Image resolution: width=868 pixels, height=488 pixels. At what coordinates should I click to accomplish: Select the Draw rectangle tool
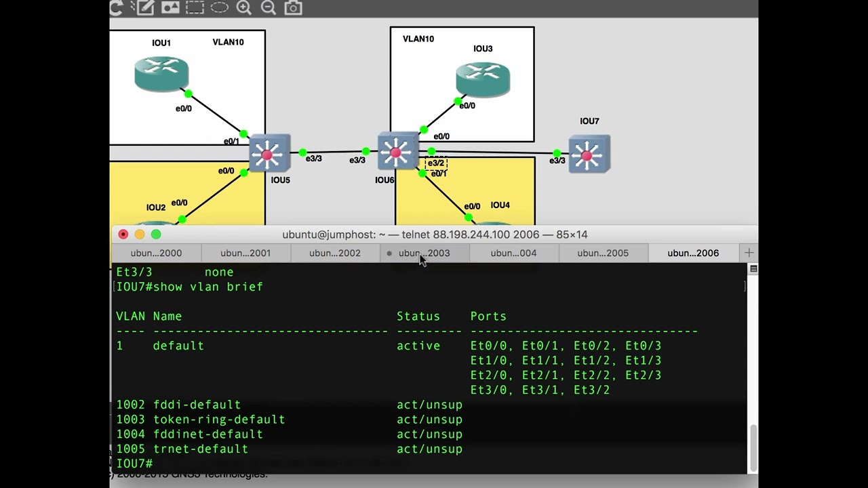pos(195,7)
